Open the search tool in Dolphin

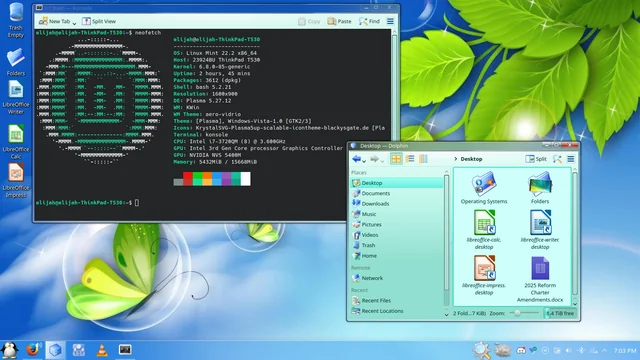pyautogui.click(x=557, y=159)
